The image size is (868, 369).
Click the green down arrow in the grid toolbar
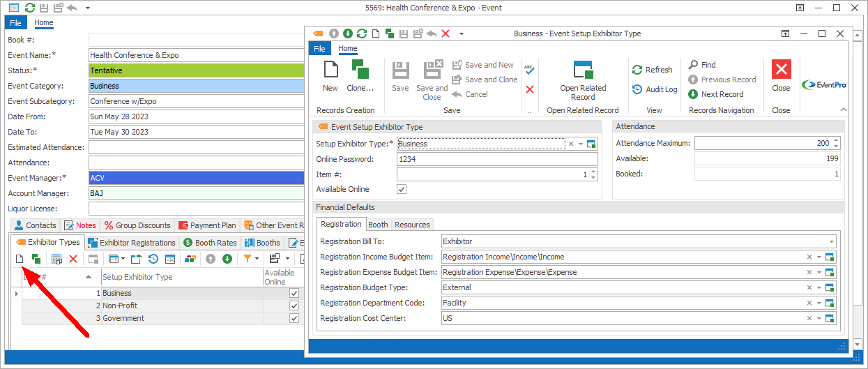point(227,259)
